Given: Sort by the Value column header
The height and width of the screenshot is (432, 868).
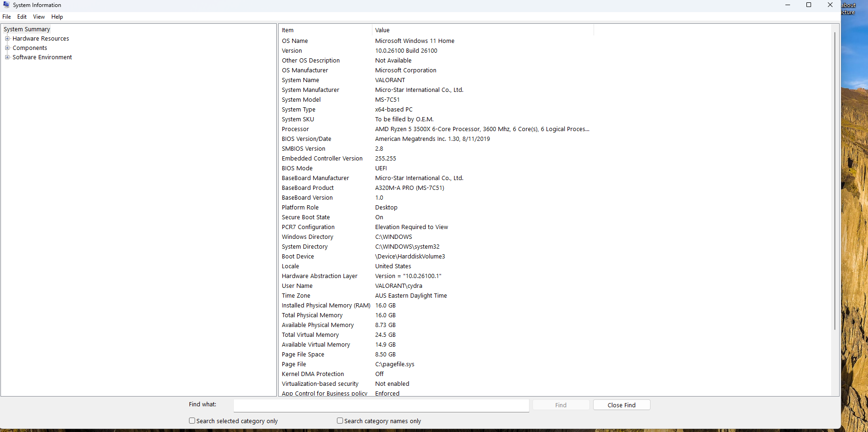Looking at the screenshot, I should tap(483, 30).
